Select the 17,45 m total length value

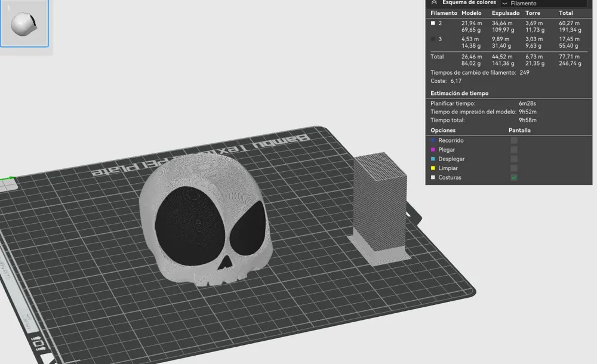569,39
